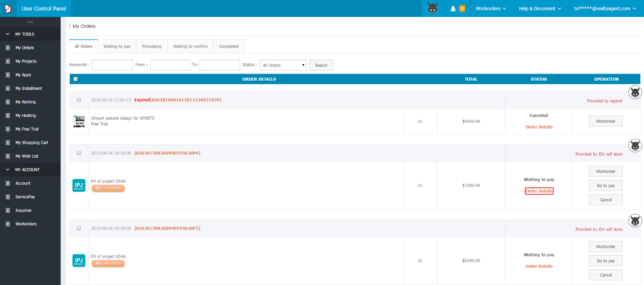
Task: Click View Detail under P3 of project 6546
Action: pyautogui.click(x=108, y=264)
